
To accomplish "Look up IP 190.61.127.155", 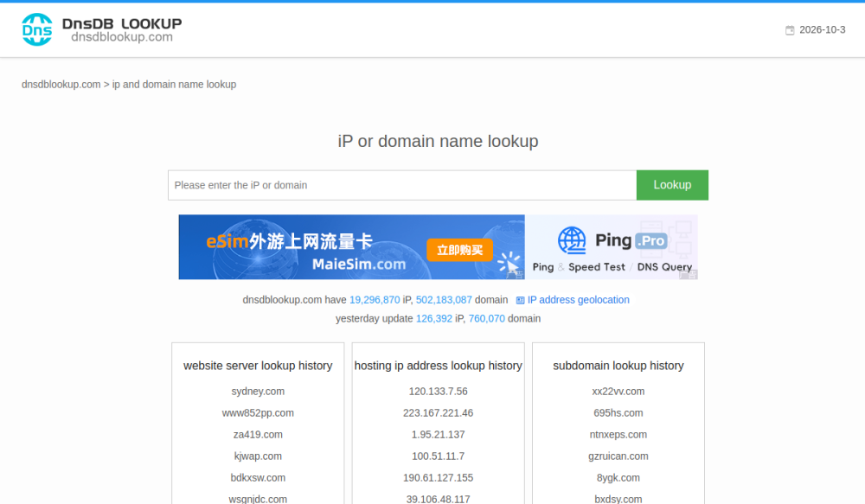I will click(438, 477).
